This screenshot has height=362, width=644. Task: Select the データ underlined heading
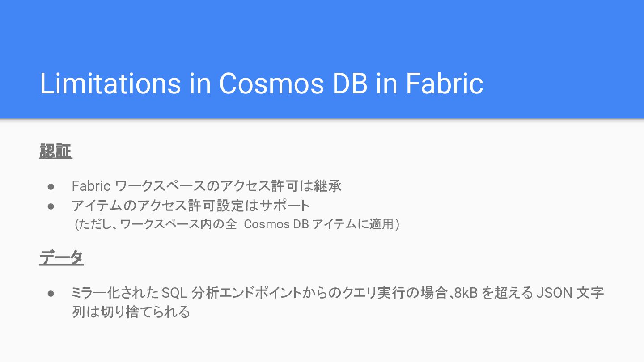pos(62,257)
